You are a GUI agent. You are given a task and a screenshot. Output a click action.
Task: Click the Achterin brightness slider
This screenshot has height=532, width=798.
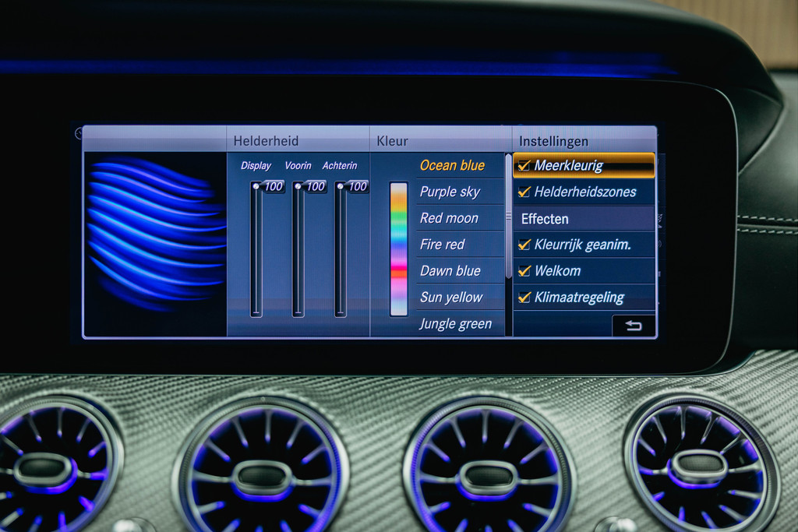340,249
